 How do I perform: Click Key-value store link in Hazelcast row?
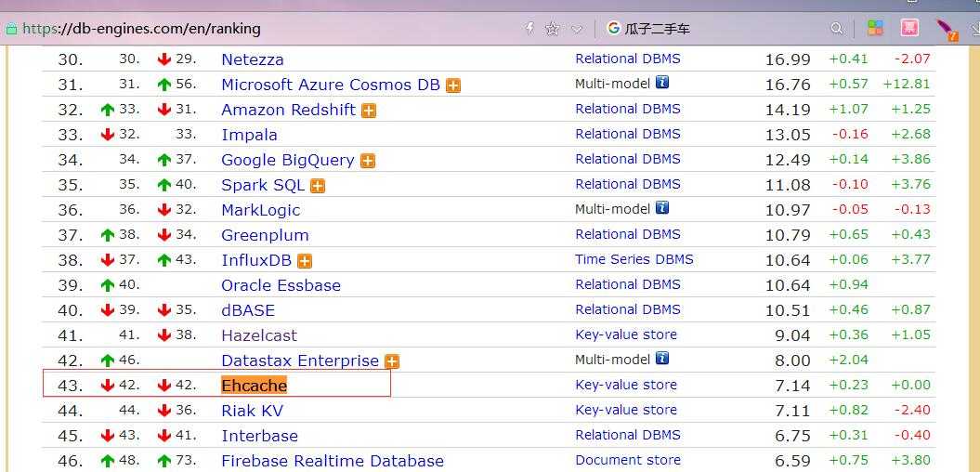[x=626, y=334]
